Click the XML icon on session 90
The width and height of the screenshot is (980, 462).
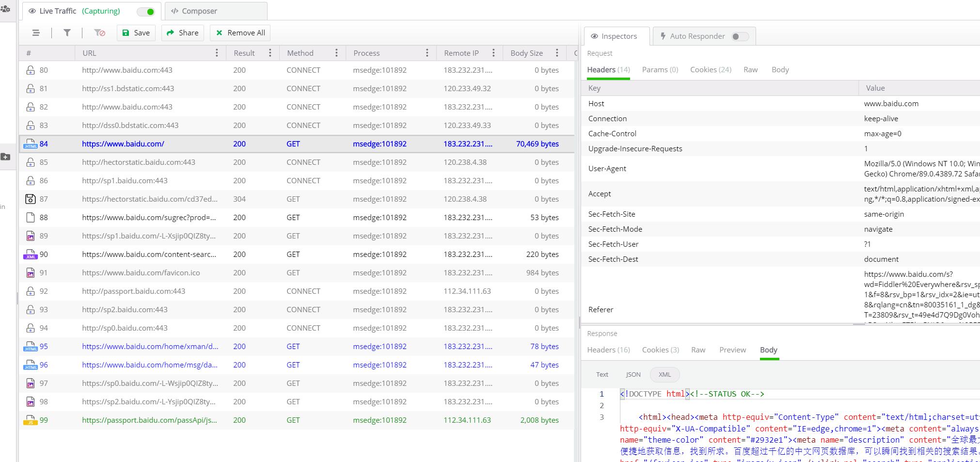click(x=31, y=255)
